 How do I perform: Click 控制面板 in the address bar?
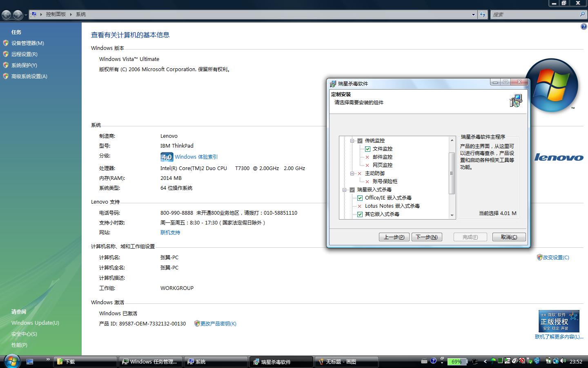click(x=56, y=14)
